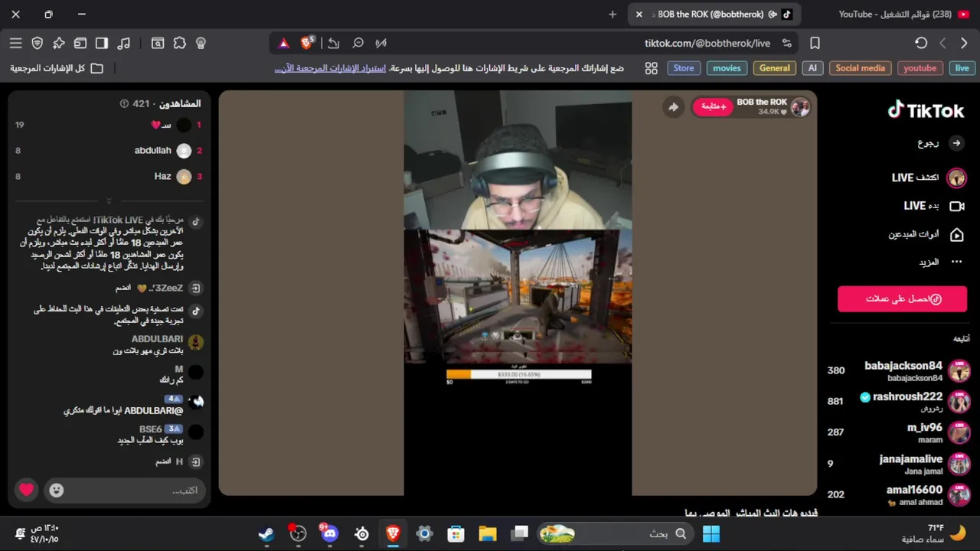Open اكتشف LIVE in sidebar
Viewport: 980px width, 551px height.
point(929,178)
